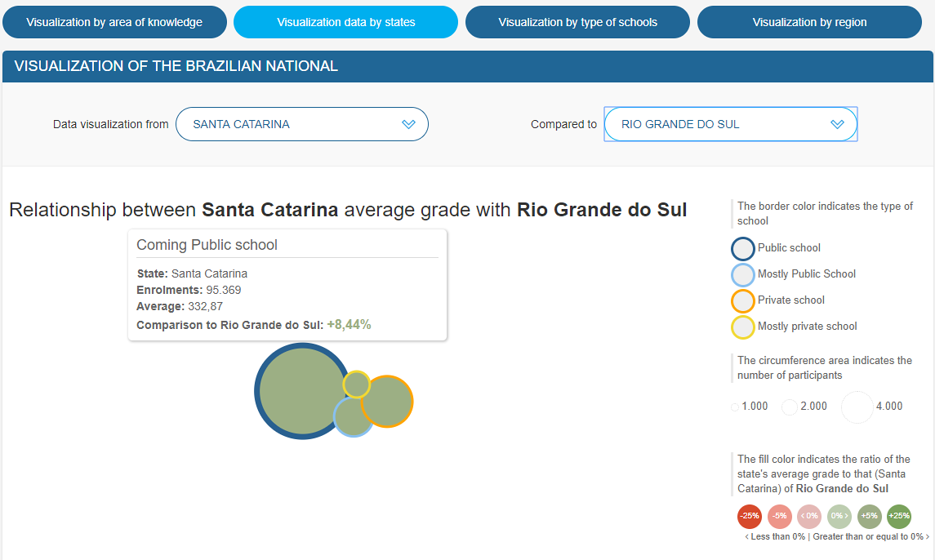This screenshot has width=935, height=560.
Task: Click the Mostly private school legend circle
Action: tap(743, 327)
